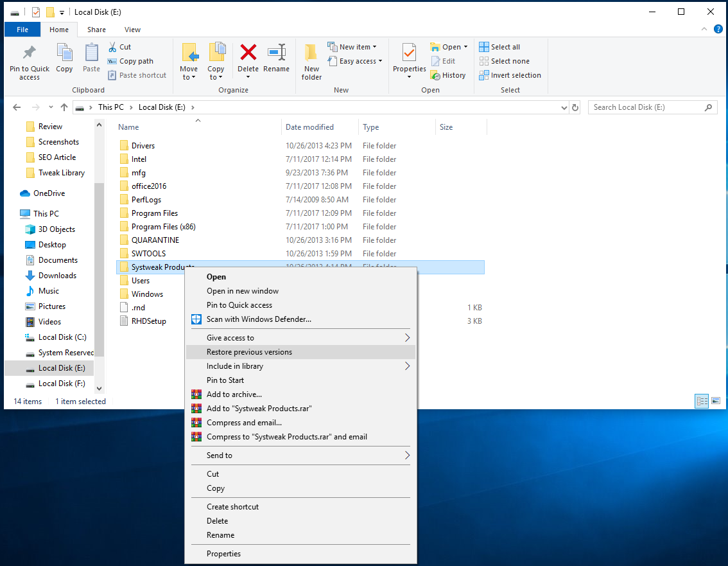Choose Properties at context menu bottom
728x566 pixels.
pos(300,554)
